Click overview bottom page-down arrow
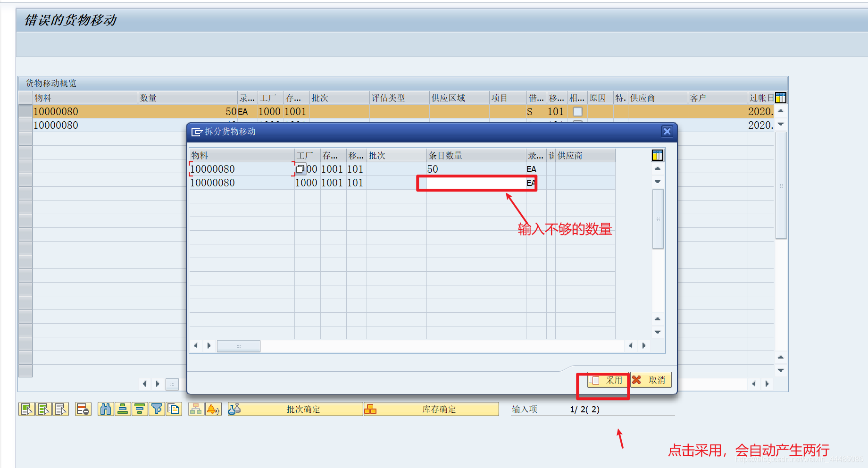This screenshot has width=868, height=468. (781, 370)
